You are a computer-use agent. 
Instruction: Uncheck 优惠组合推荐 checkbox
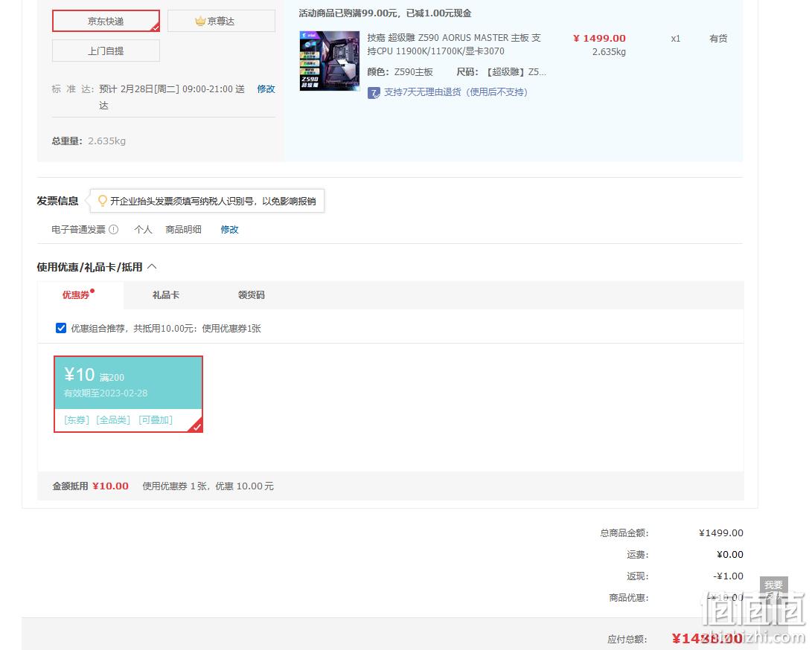60,328
